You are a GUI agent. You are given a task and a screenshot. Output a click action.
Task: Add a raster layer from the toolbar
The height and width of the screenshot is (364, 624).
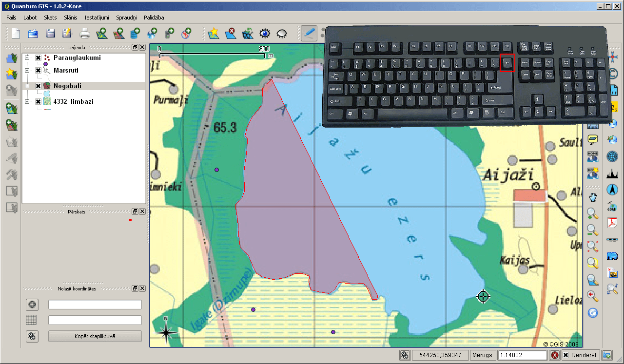coord(118,33)
